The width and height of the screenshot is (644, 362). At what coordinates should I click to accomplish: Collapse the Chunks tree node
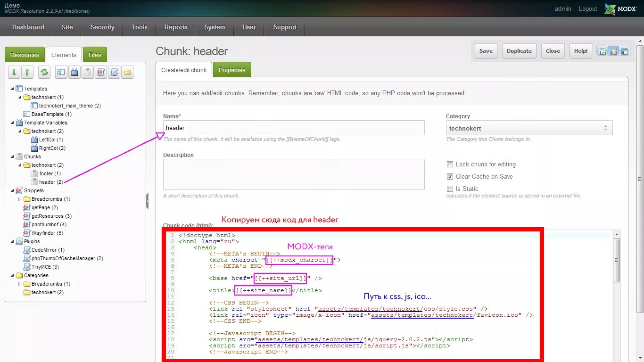pos(12,156)
